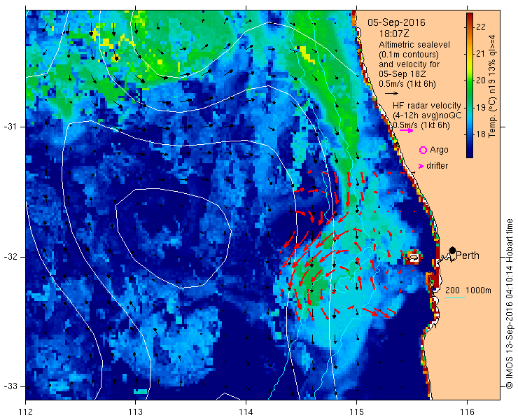Click the '(4-12h avg)noQC' legend text

pyautogui.click(x=427, y=115)
